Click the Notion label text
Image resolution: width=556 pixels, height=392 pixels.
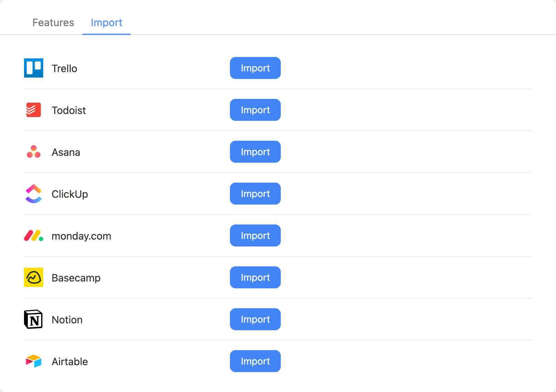click(x=67, y=320)
